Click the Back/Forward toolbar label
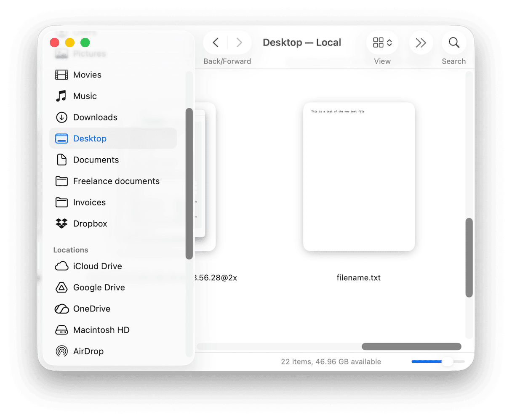 [227, 61]
